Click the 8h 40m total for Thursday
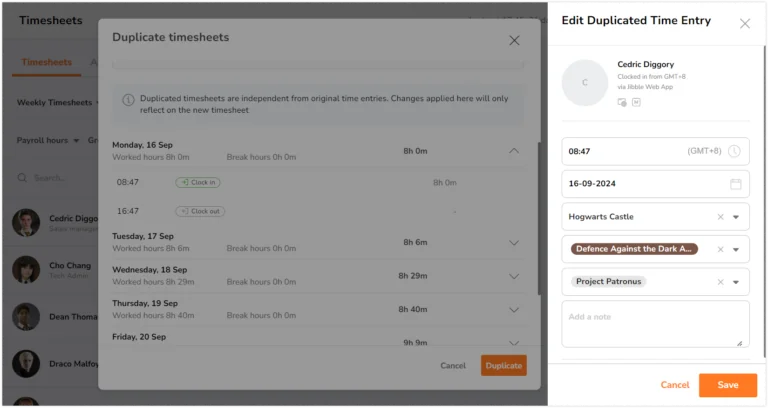 pos(412,310)
